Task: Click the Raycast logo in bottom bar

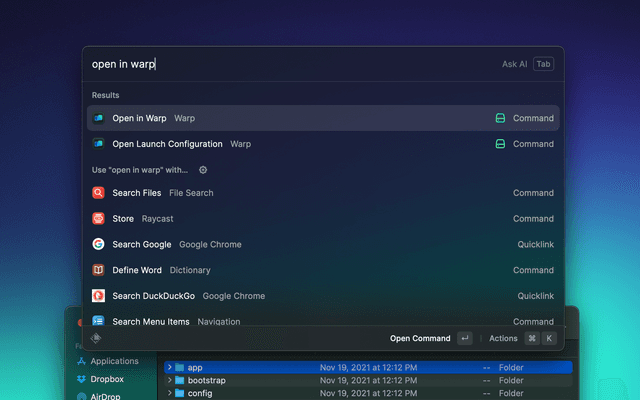Action: pos(96,338)
